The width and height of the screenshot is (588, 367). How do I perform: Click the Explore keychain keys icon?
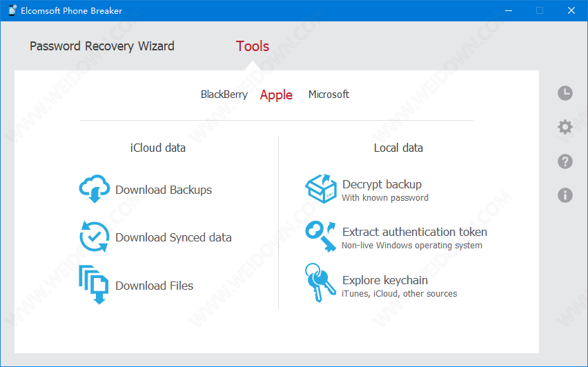click(320, 283)
